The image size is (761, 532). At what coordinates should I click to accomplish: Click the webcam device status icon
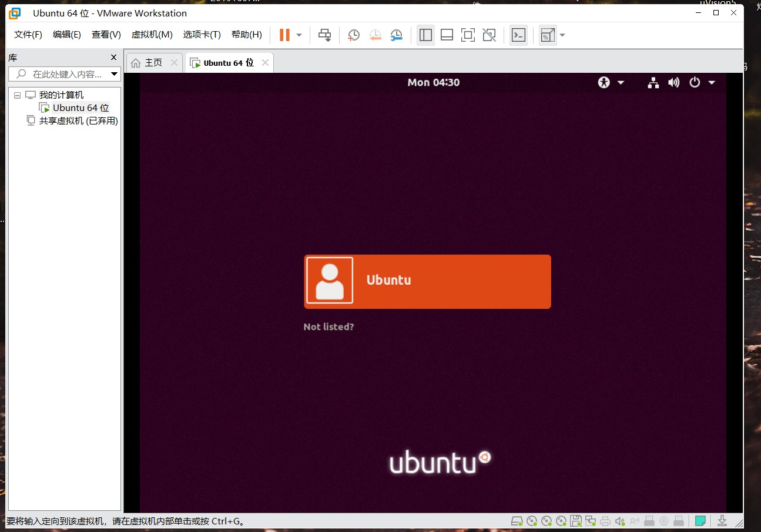click(664, 521)
